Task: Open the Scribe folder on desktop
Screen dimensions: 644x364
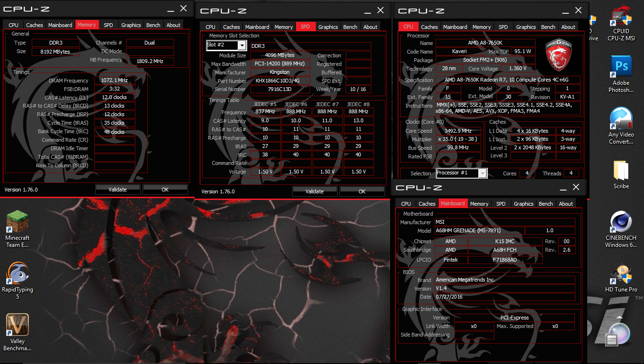Action: point(621,174)
